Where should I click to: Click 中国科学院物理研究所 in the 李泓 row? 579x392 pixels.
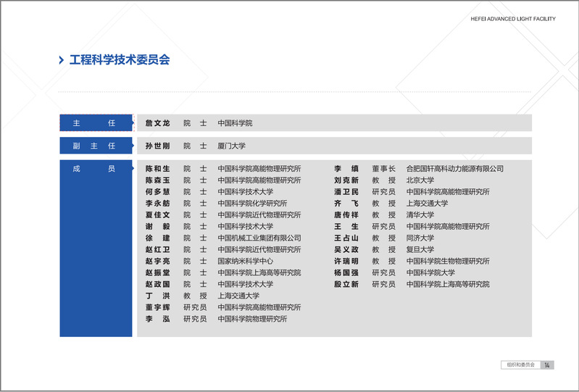pos(252,319)
